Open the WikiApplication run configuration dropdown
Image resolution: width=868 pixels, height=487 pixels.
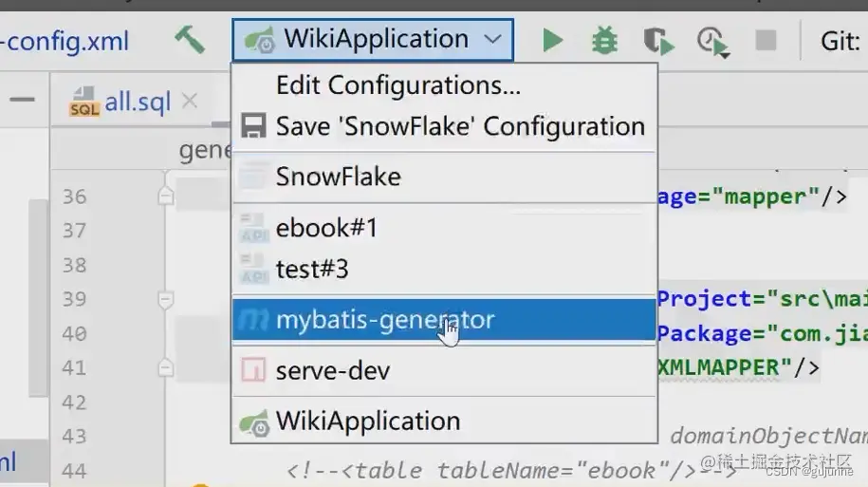tap(373, 40)
